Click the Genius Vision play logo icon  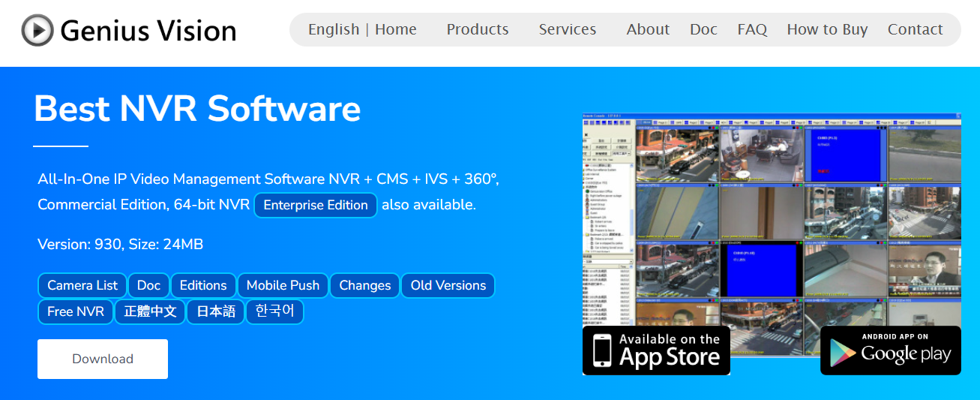pyautogui.click(x=37, y=30)
